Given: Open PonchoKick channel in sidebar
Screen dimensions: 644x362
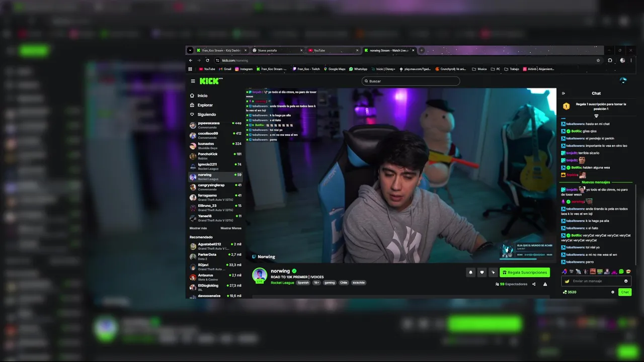Looking at the screenshot, I should coord(215,156).
